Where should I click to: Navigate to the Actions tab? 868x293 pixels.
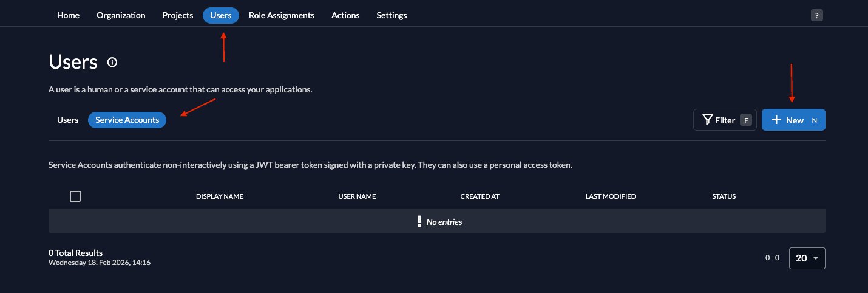point(345,15)
